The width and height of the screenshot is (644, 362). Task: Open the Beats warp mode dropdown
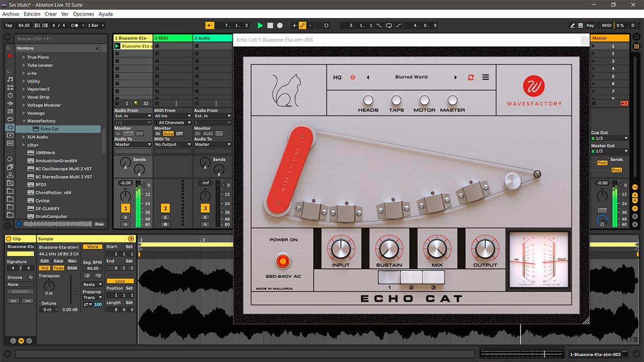point(92,284)
